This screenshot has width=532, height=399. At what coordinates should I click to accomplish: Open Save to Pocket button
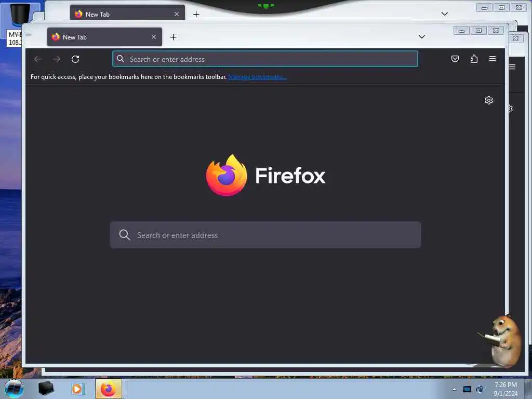(x=455, y=59)
